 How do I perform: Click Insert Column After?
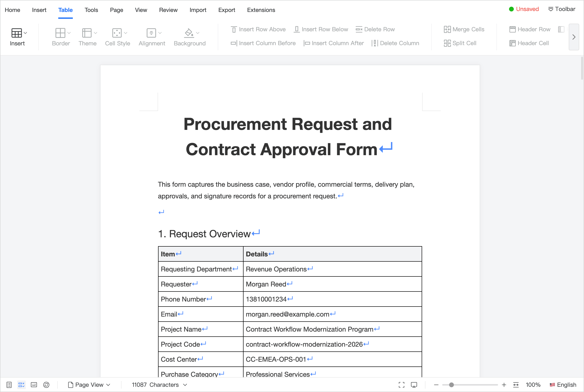point(334,43)
